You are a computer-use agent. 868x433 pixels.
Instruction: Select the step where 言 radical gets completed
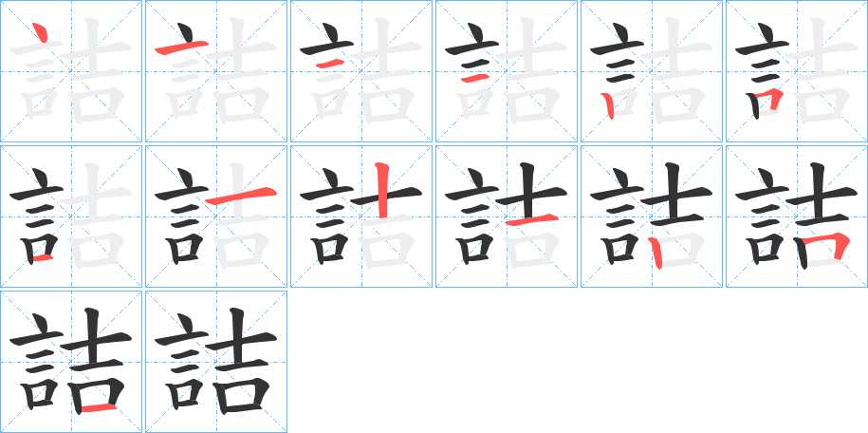(x=71, y=216)
